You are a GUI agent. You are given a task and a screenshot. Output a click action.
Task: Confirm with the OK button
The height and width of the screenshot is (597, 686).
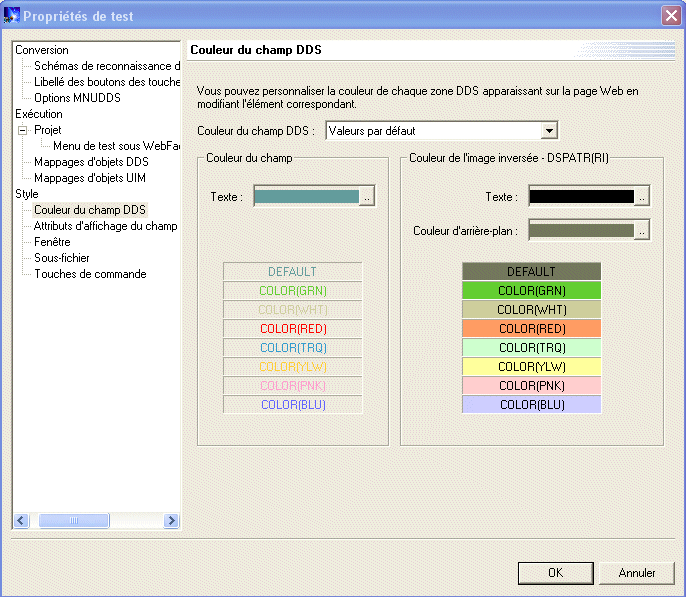pyautogui.click(x=556, y=573)
